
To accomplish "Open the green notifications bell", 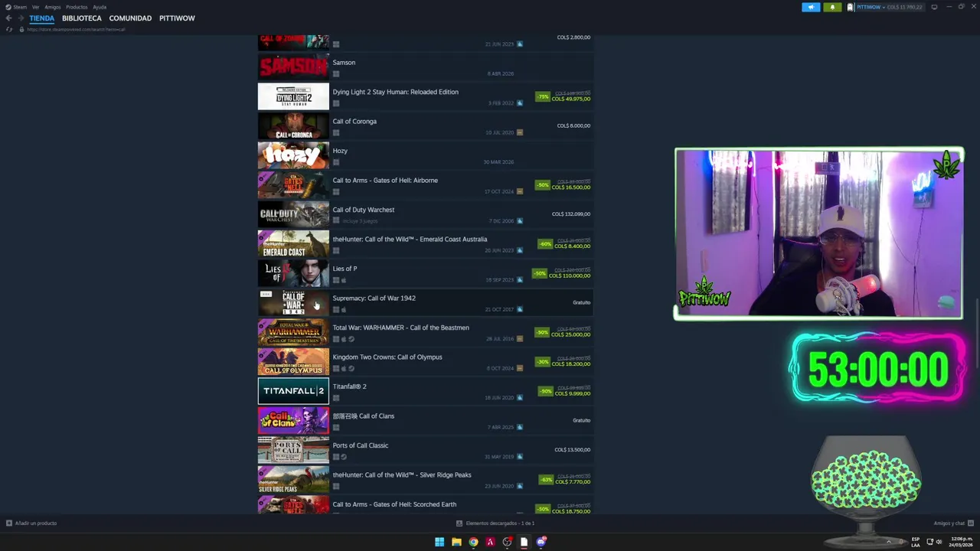I will coord(832,7).
